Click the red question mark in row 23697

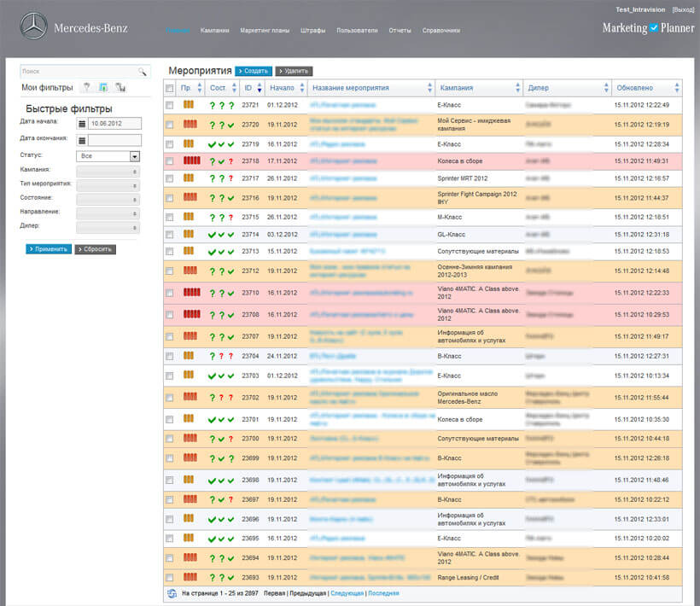(230, 500)
